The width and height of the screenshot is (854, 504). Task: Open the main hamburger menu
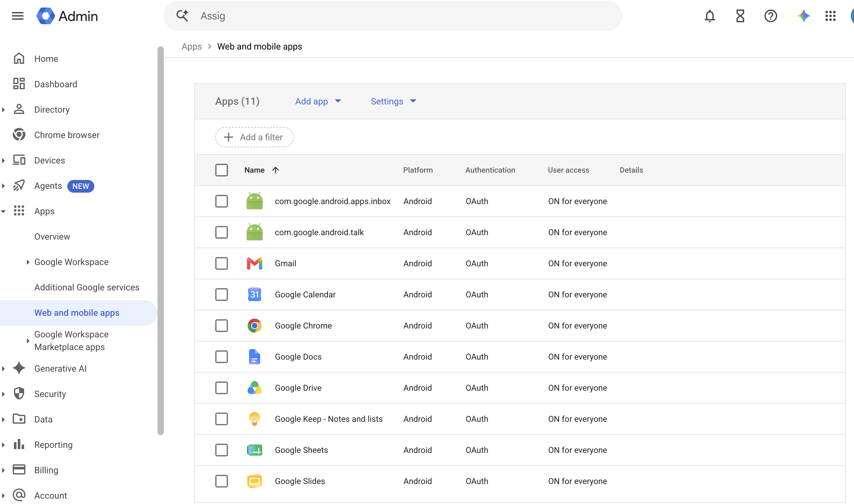(x=18, y=16)
